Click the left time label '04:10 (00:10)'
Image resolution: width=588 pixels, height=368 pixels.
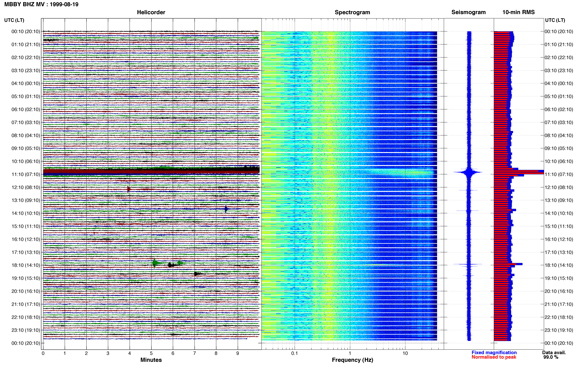(26, 83)
